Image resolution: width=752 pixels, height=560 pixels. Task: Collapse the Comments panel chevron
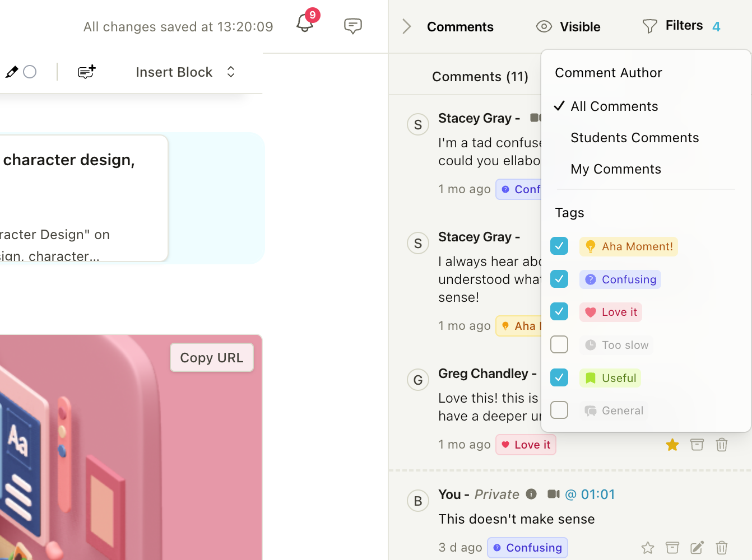click(407, 26)
